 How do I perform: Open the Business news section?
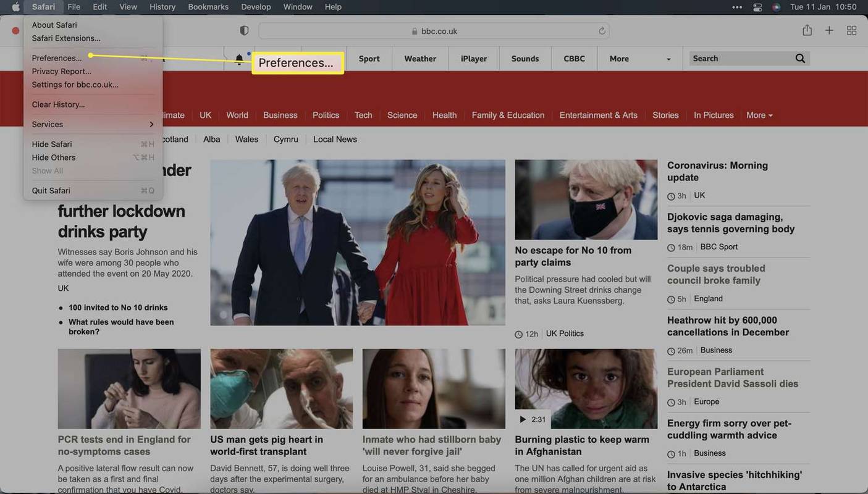[280, 115]
